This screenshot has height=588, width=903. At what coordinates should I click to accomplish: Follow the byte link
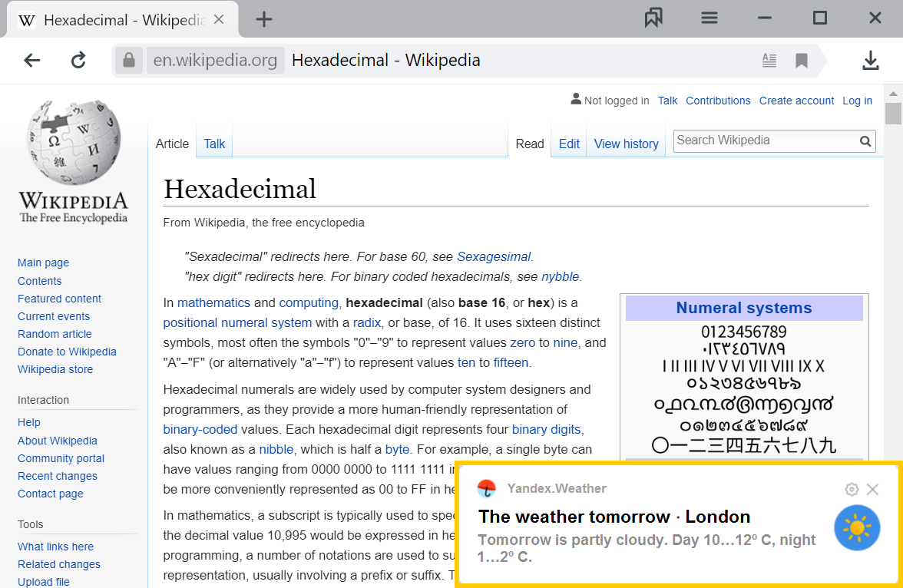pyautogui.click(x=398, y=450)
